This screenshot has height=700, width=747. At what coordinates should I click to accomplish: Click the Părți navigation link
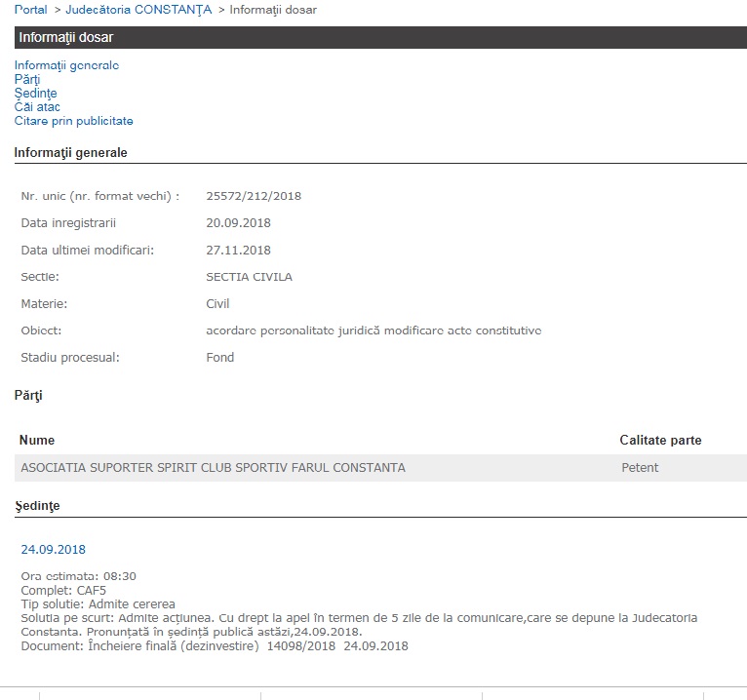coord(27,79)
